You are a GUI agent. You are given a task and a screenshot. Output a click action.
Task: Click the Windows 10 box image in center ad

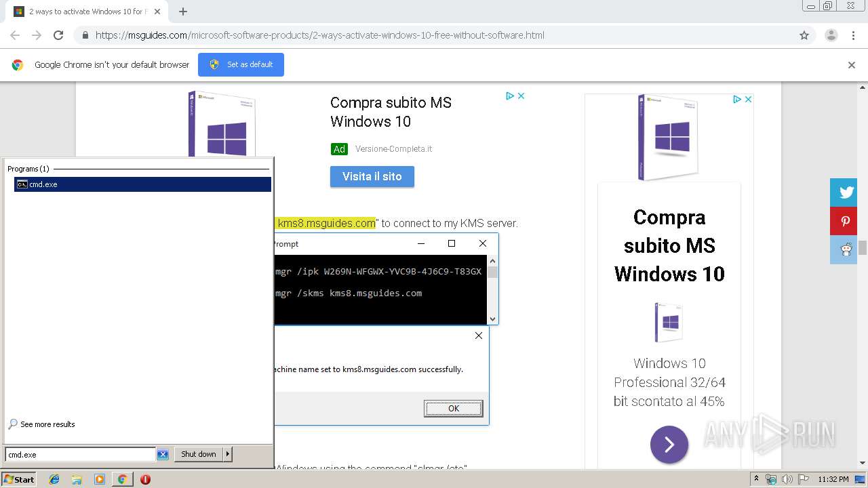tap(222, 123)
